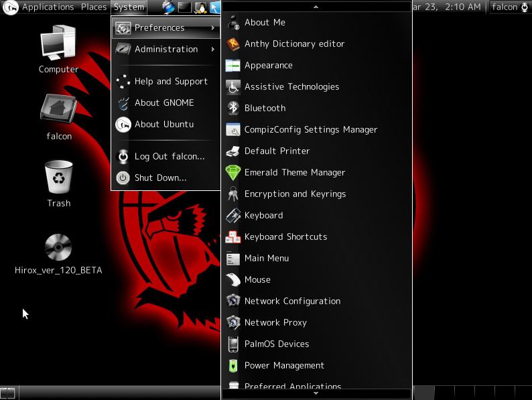532x400 pixels.
Task: Open Appearance settings
Action: (x=316, y=66)
